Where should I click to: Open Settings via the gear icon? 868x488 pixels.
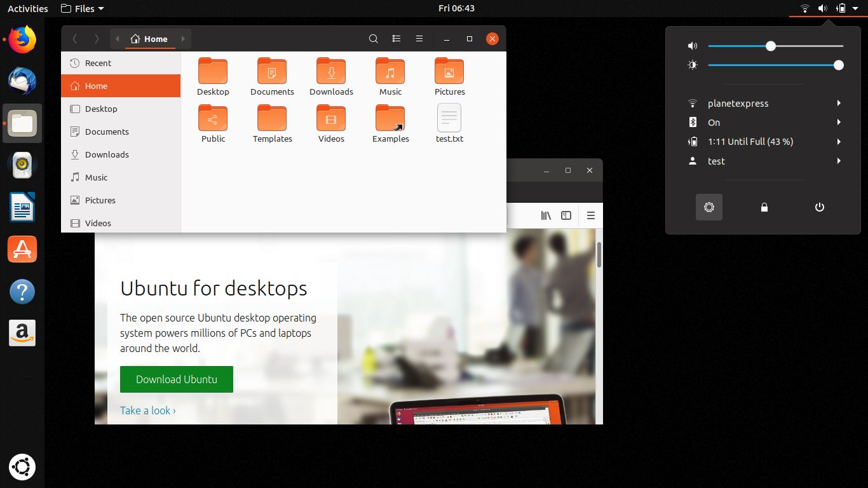pyautogui.click(x=709, y=207)
